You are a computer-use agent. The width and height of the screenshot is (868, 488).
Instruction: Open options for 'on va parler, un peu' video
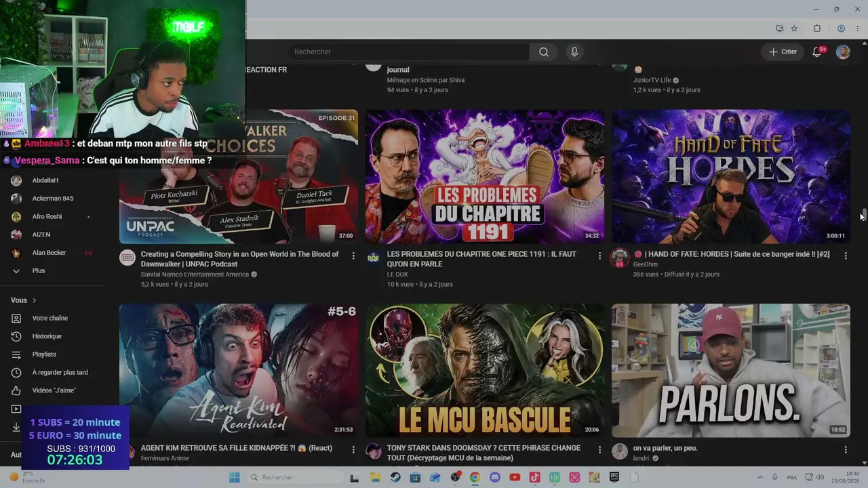[846, 449]
